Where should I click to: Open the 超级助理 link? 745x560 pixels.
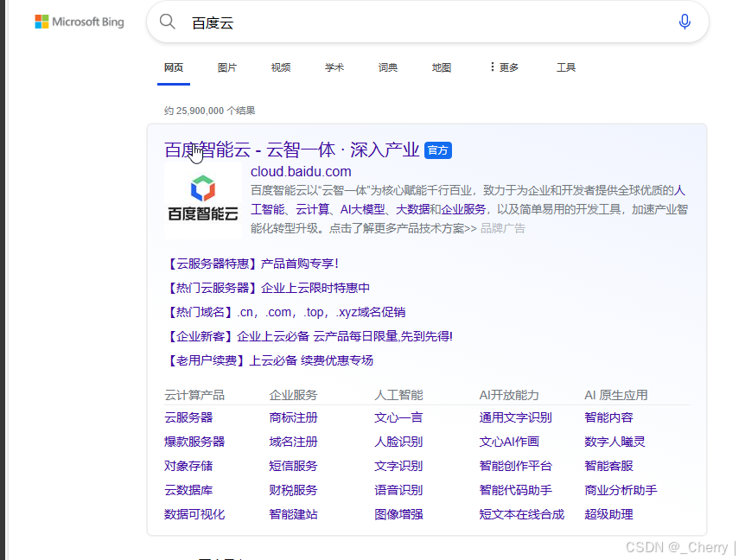(608, 514)
